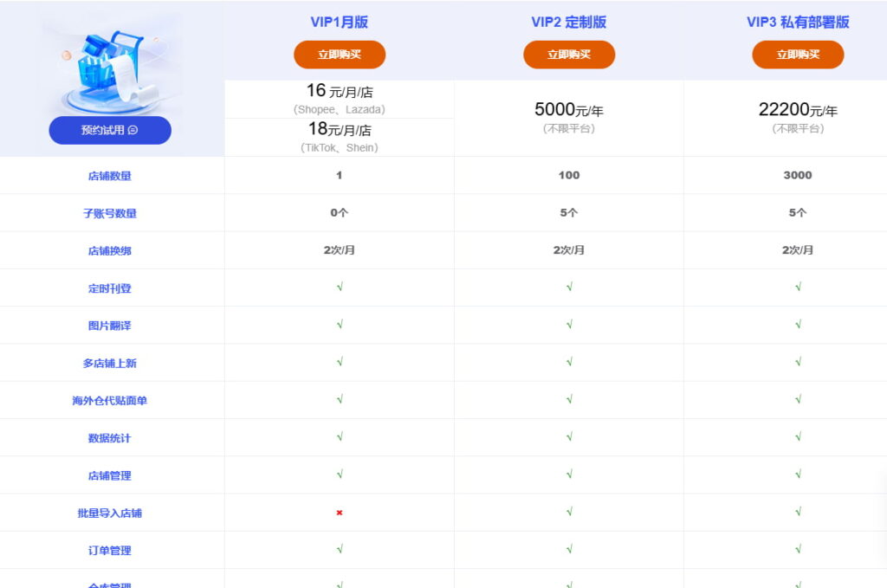Viewport: 887px width, 588px height.
Task: Click the checkmark for 数据统计 under VIP3
Action: [x=797, y=437]
